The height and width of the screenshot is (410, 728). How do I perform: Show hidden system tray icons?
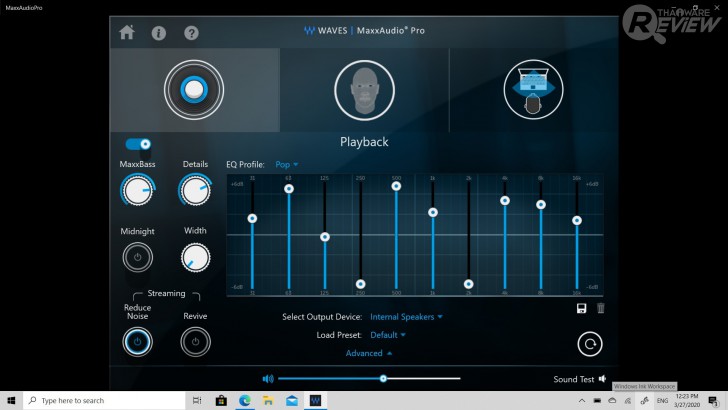[582, 401]
